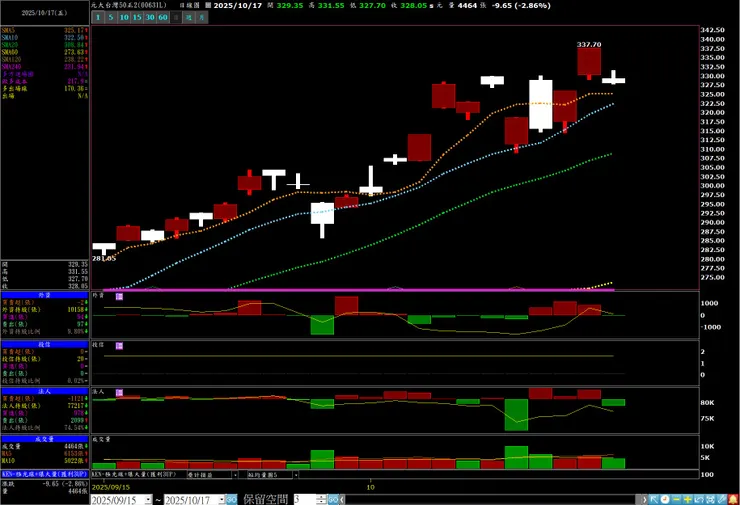Select the blue 成交量 panel header

(x=45, y=439)
